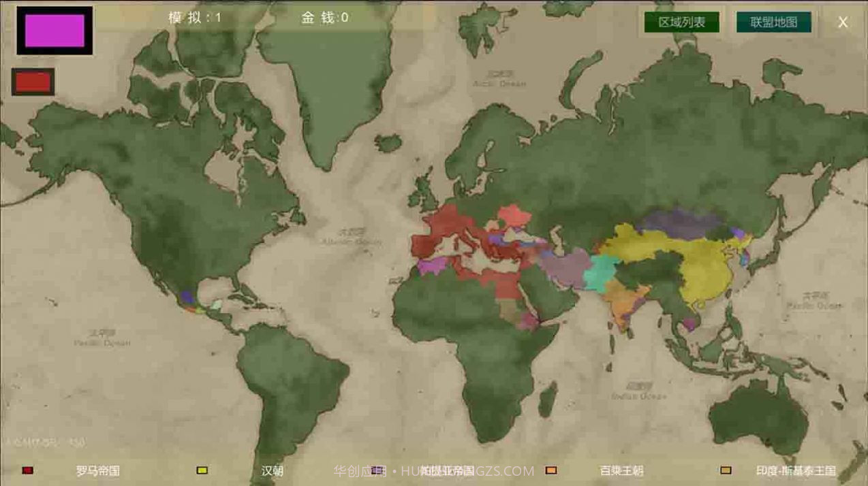Click the magenta nation swatch at top left

click(55, 29)
